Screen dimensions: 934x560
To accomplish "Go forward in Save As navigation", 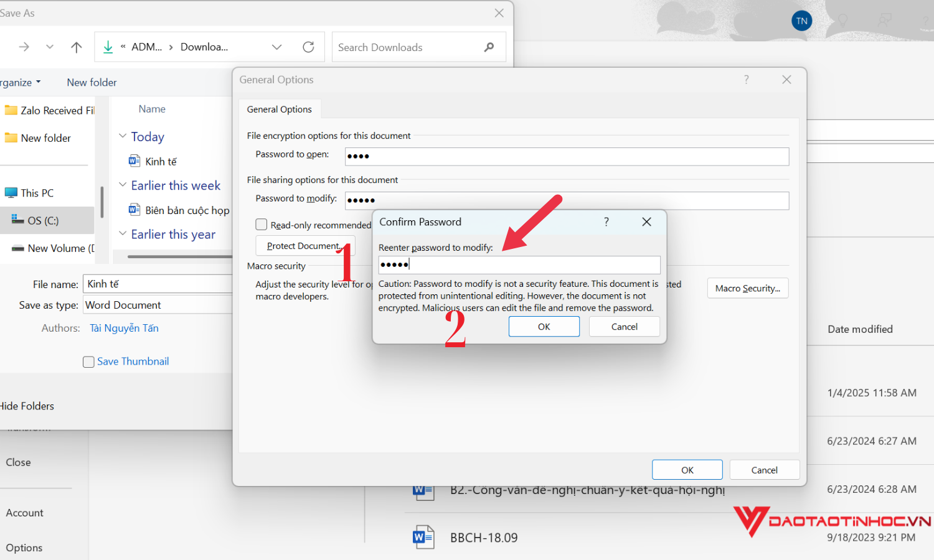I will [24, 47].
